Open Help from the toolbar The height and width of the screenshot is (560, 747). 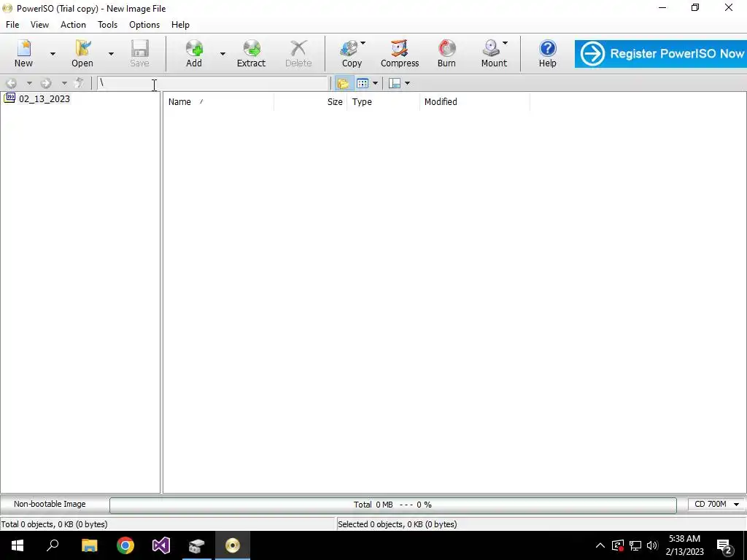coord(547,53)
